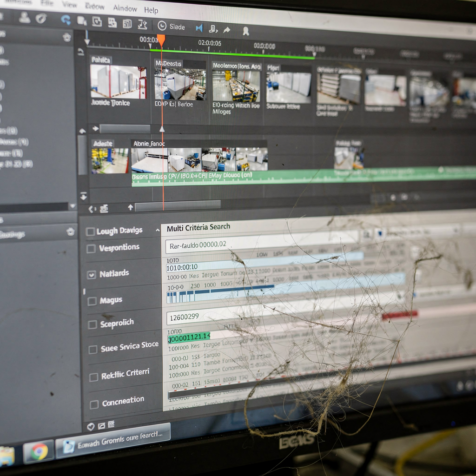
Task: Open Chrome from the taskbar
Action: (x=39, y=451)
